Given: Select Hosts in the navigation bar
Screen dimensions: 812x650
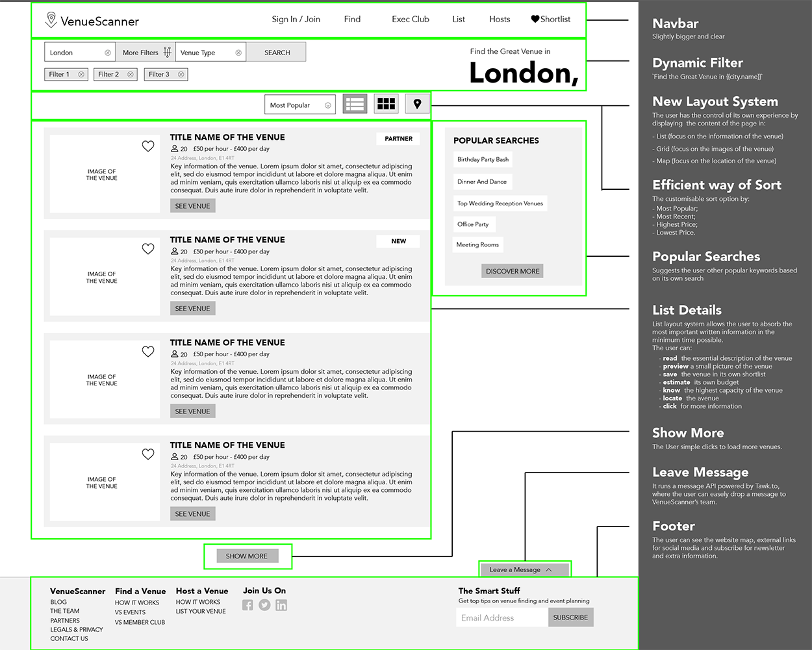Looking at the screenshot, I should 500,19.
